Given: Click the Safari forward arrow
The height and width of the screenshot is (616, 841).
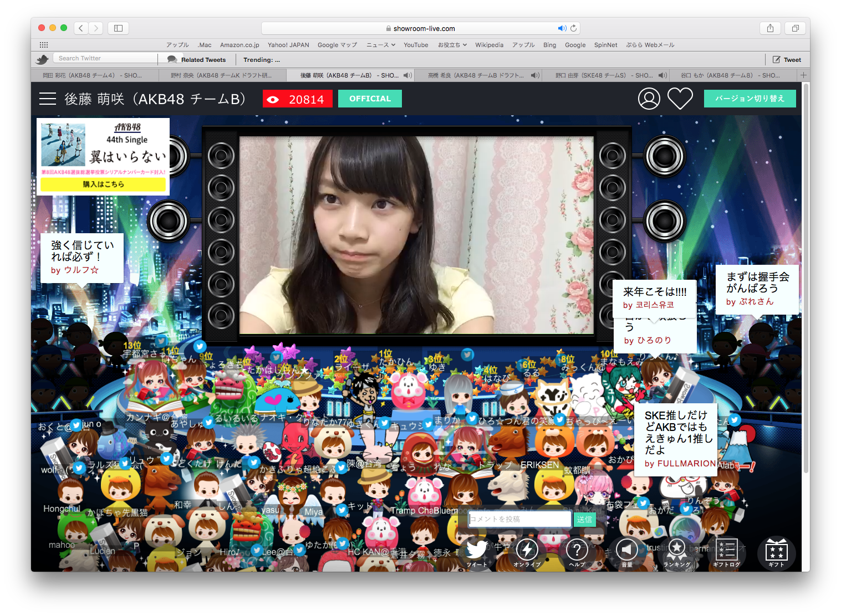Looking at the screenshot, I should [96, 28].
